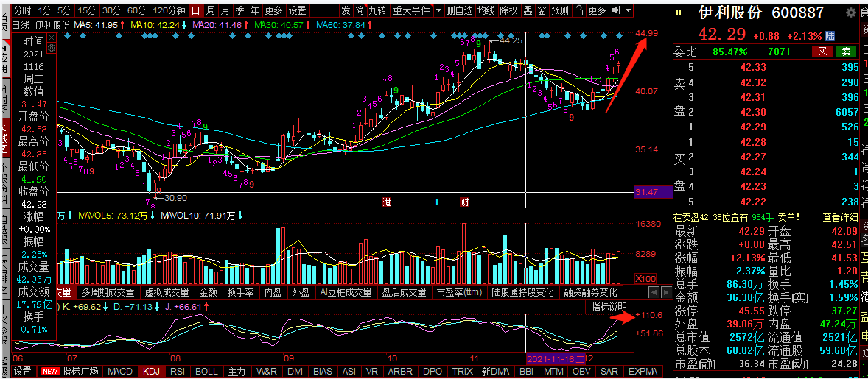Screen dimensions: 868x379
Task: Click the red 买 buy button
Action: pos(823,52)
